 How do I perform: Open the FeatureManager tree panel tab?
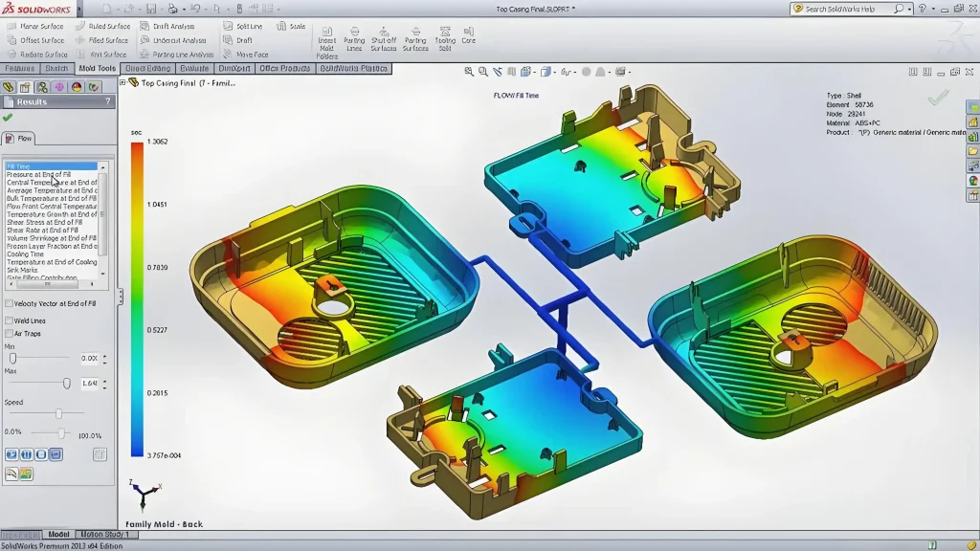point(8,87)
